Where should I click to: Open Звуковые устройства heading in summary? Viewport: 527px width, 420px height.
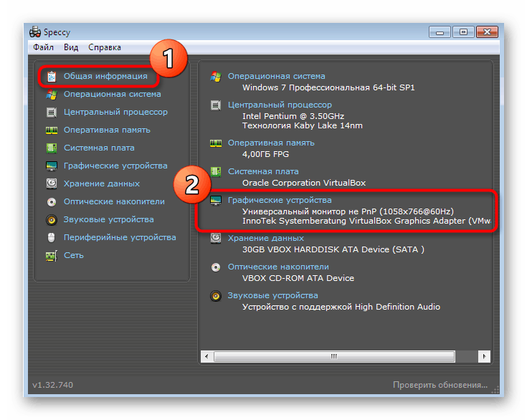[273, 295]
